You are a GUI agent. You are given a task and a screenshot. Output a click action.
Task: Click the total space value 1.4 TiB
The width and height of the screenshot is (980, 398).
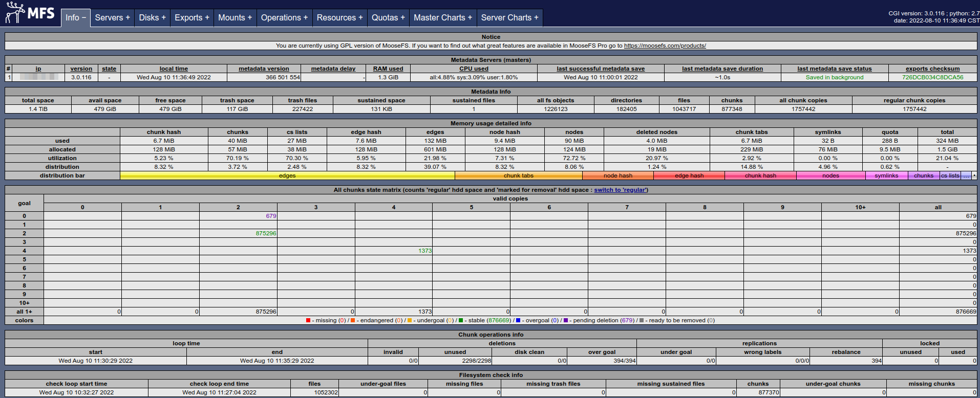38,109
